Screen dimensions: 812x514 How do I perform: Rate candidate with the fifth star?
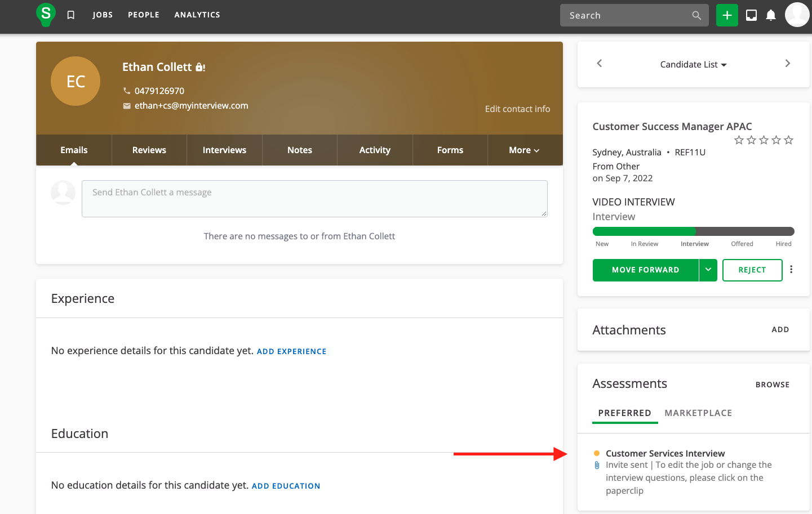tap(788, 140)
